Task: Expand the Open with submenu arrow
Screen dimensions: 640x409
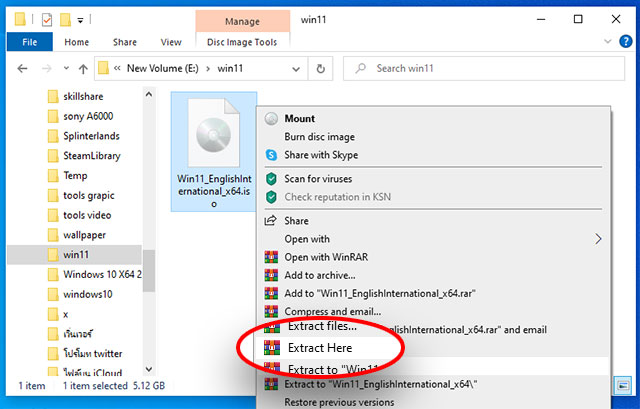Action: point(598,239)
